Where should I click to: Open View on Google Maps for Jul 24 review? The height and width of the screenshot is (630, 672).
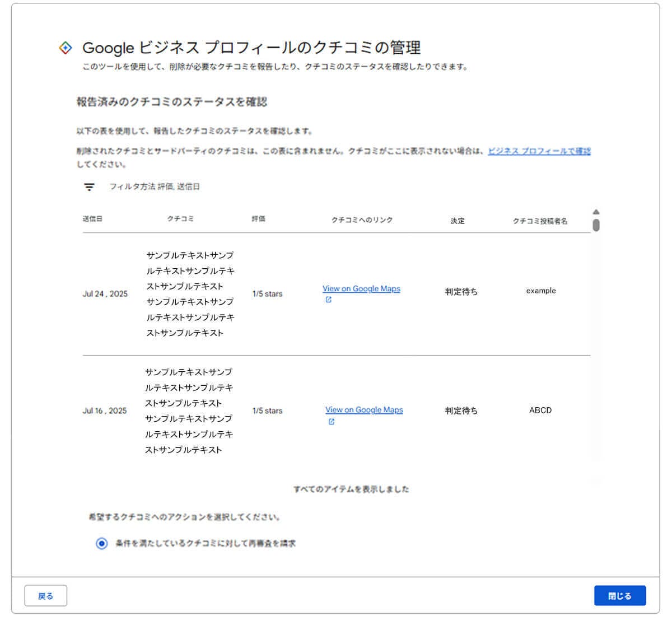tap(361, 289)
